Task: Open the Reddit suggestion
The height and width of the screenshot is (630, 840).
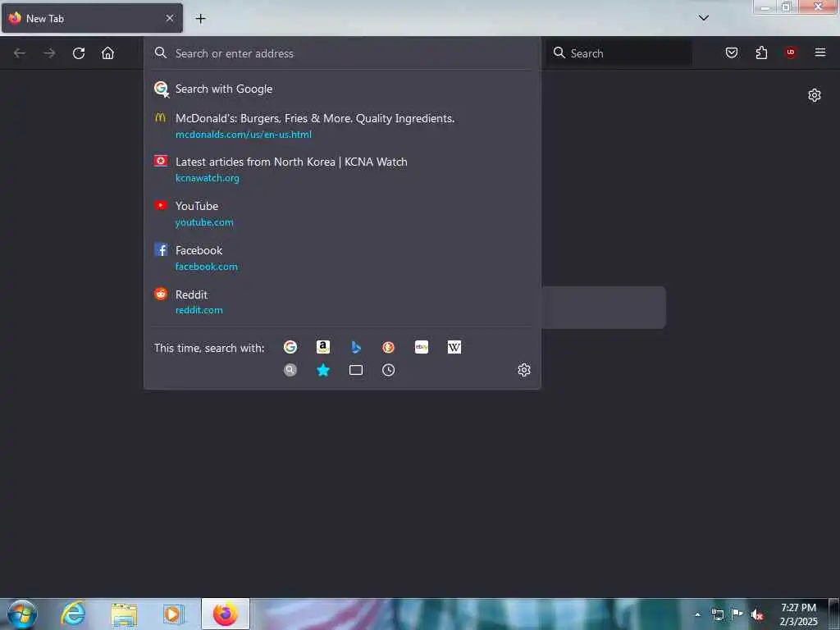Action: [342, 302]
